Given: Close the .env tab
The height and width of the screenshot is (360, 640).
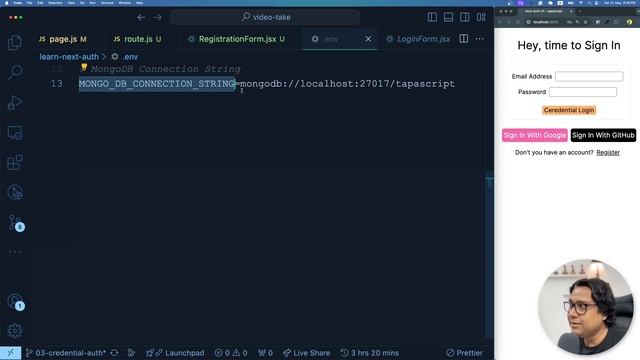Looking at the screenshot, I should 368,39.
